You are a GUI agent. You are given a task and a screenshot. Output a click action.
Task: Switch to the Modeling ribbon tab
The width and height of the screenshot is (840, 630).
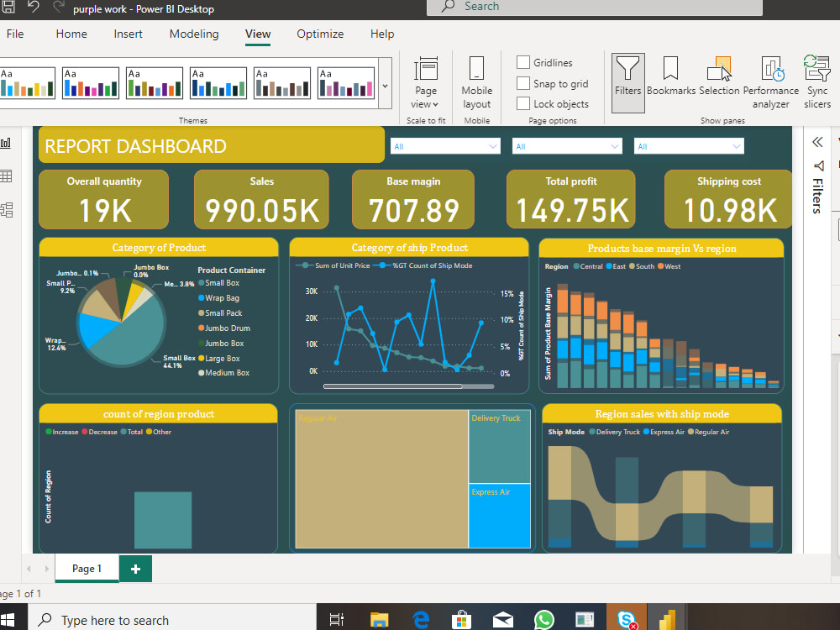coord(194,34)
